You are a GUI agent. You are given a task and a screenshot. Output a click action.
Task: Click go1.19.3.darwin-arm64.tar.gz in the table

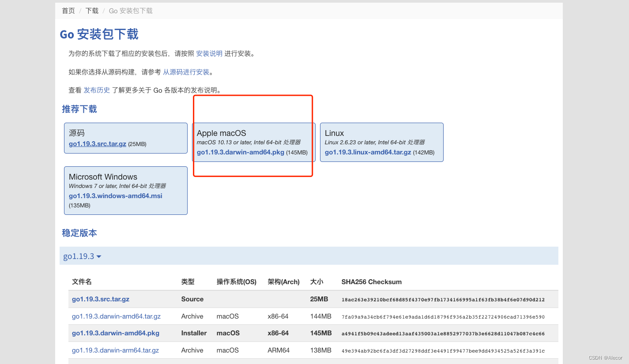tap(115, 350)
